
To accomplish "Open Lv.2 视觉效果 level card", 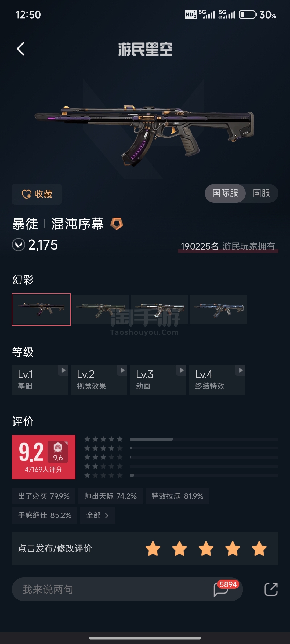I will pyautogui.click(x=99, y=380).
